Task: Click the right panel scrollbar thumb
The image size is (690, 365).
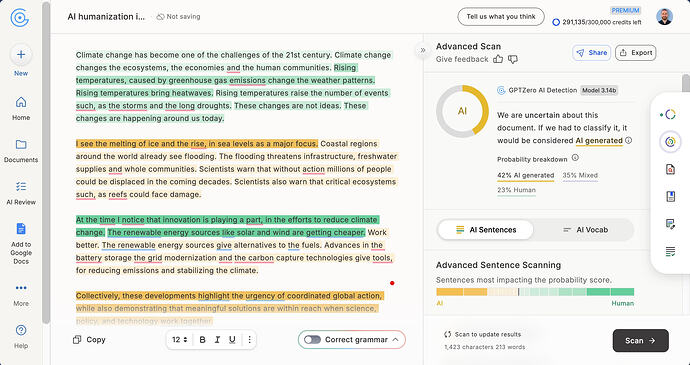Action: (686, 84)
